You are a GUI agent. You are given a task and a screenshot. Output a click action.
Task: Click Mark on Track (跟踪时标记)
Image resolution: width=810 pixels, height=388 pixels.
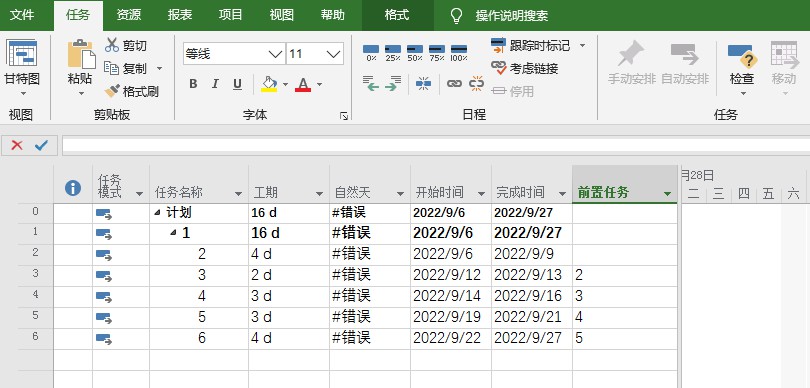pyautogui.click(x=531, y=45)
